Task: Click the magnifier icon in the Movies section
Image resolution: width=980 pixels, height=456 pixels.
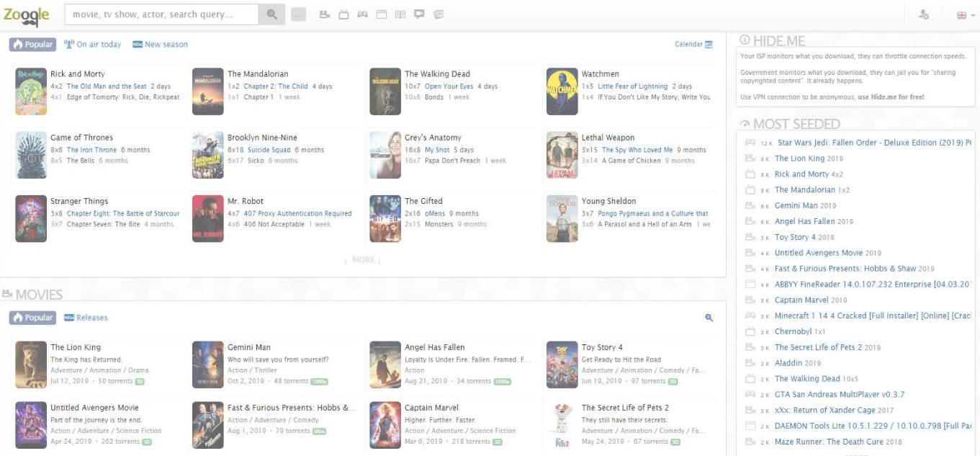Action: pos(709,318)
